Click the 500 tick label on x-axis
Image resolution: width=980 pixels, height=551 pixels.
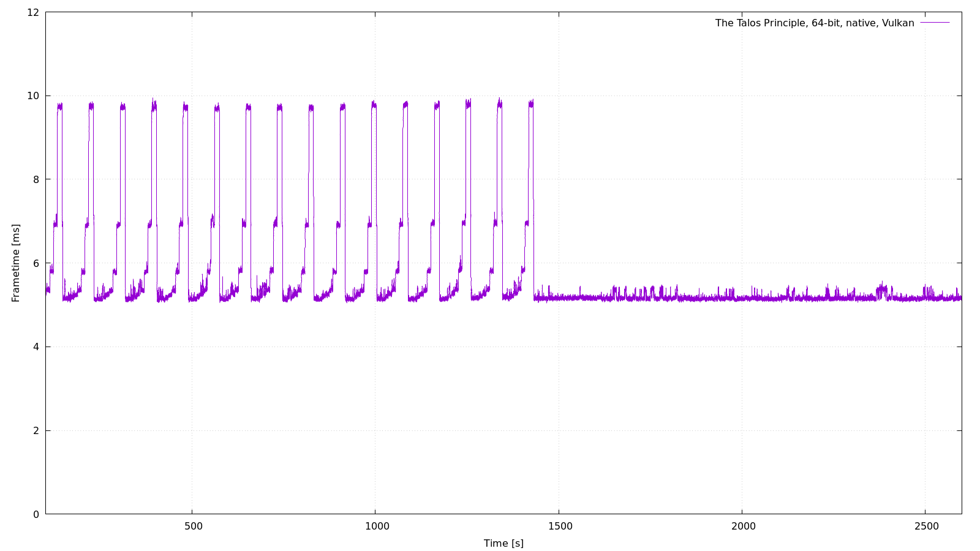tap(193, 527)
